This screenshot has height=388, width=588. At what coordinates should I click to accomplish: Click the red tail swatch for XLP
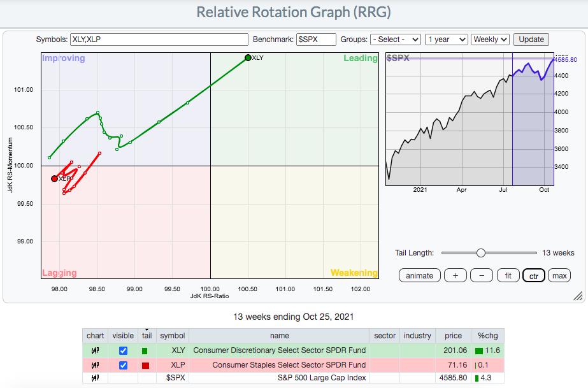coord(145,366)
